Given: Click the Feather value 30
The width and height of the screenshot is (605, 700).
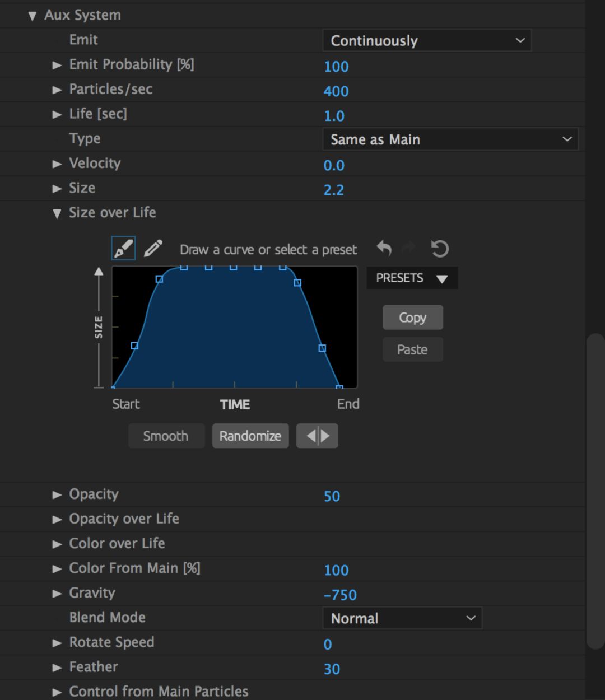Looking at the screenshot, I should [332, 669].
